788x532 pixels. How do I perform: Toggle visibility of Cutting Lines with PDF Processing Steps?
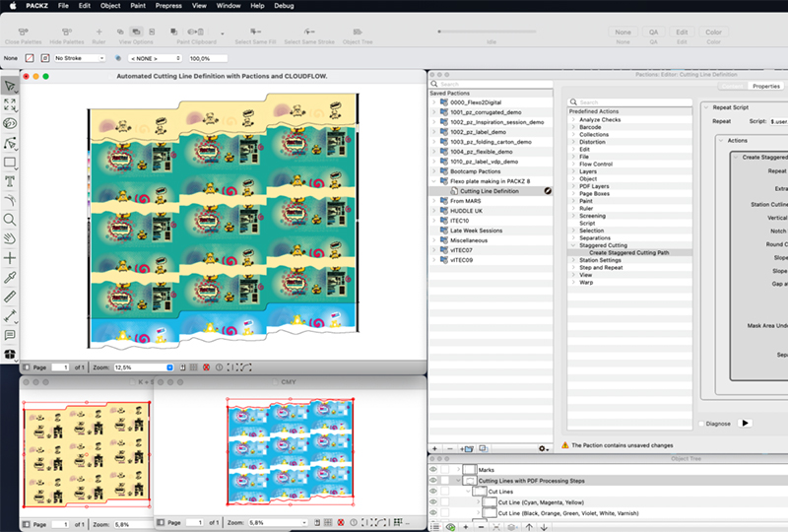point(433,481)
